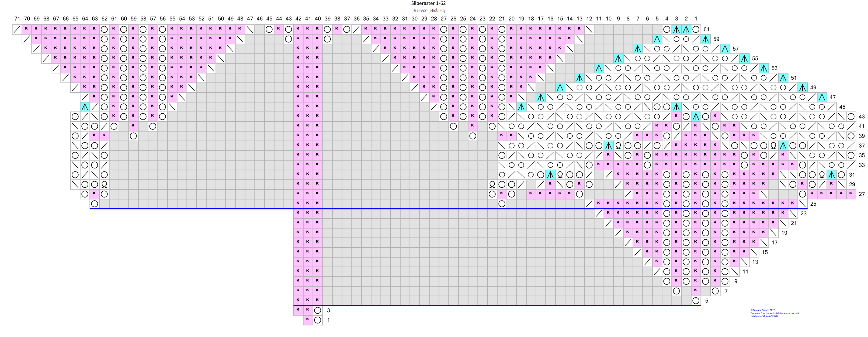
Task: Click the row label 1 at bottom
Action: click(x=329, y=320)
